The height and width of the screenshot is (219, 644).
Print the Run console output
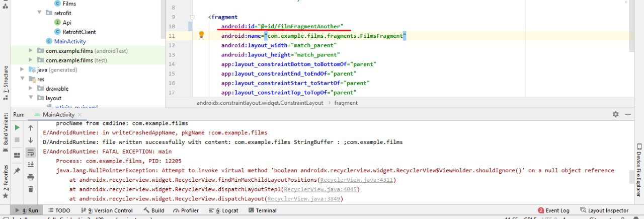pos(31,177)
